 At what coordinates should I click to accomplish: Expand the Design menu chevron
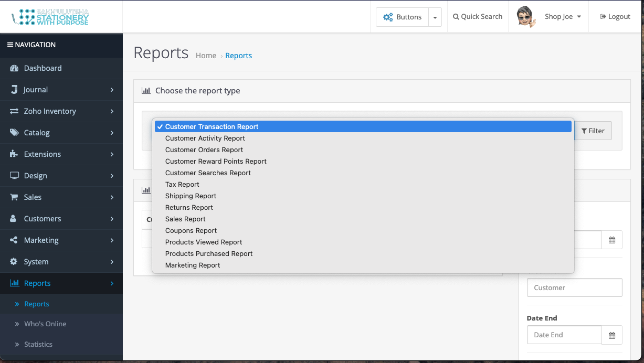coord(112,176)
